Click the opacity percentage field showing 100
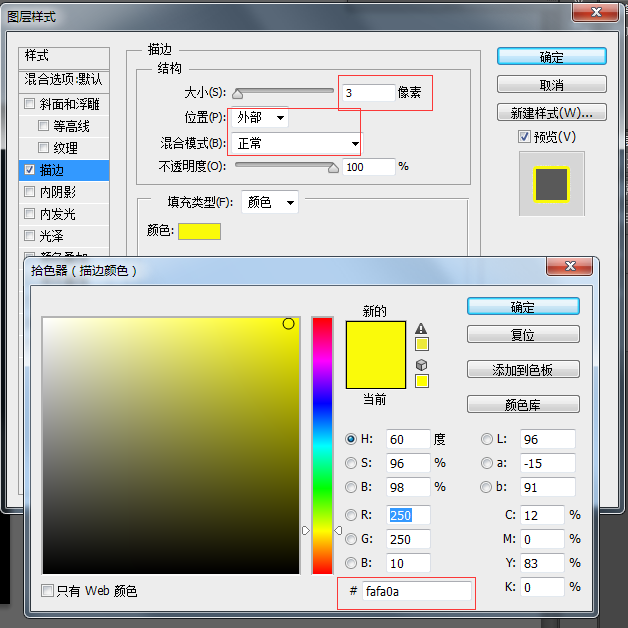The width and height of the screenshot is (628, 628). (368, 167)
